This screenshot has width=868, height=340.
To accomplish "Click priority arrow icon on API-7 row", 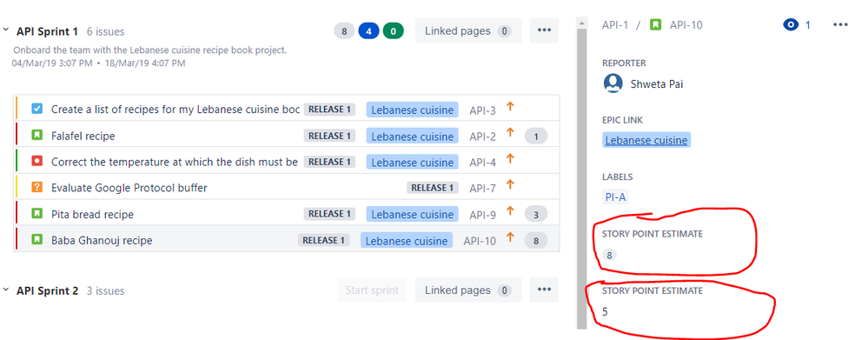I will [510, 185].
